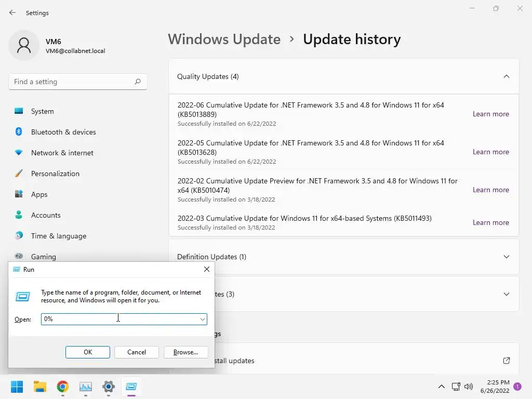Launch File Explorer from the taskbar

click(39, 387)
